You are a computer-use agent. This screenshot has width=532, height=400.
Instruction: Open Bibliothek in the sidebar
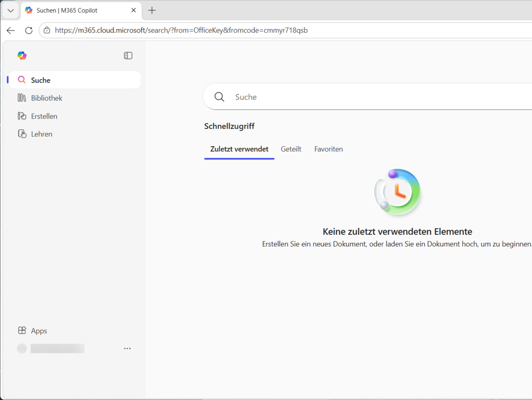pyautogui.click(x=46, y=98)
